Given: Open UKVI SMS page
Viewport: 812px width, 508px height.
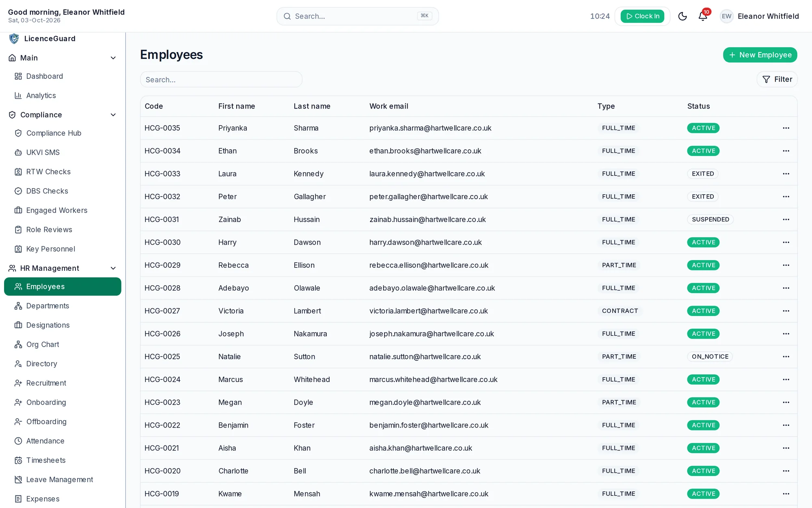Looking at the screenshot, I should [x=63, y=152].
